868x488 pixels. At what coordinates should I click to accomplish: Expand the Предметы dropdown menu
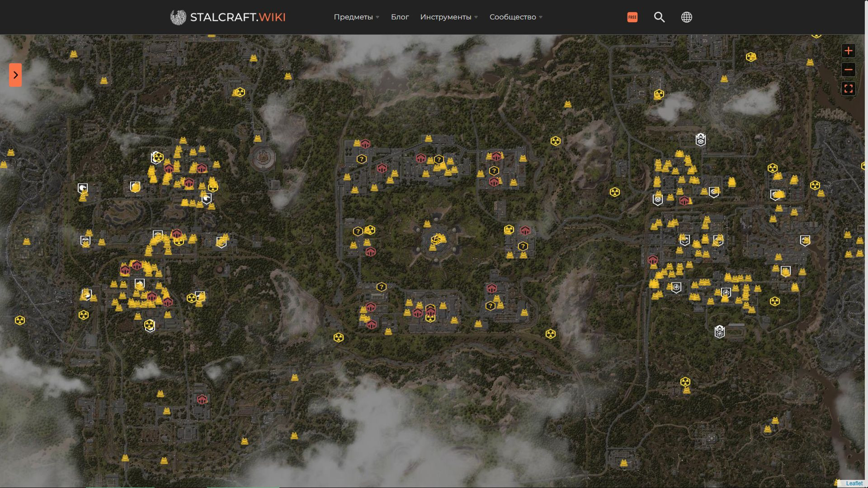click(x=356, y=17)
